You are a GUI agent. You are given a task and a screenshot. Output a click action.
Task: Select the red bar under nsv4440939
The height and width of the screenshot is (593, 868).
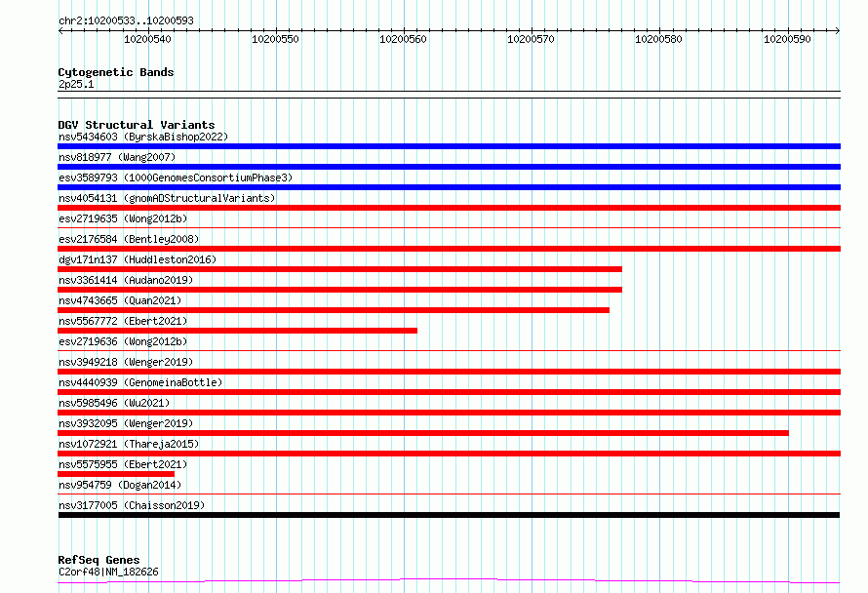449,392
